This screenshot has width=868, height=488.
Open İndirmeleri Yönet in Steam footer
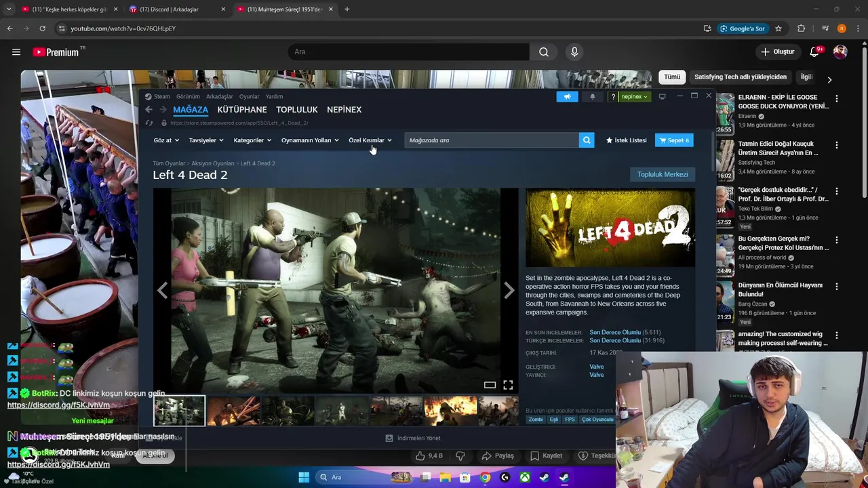[x=413, y=438]
